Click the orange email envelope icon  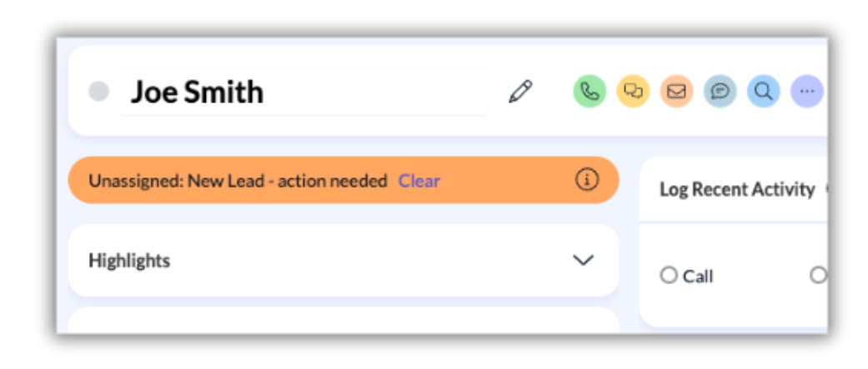(676, 92)
